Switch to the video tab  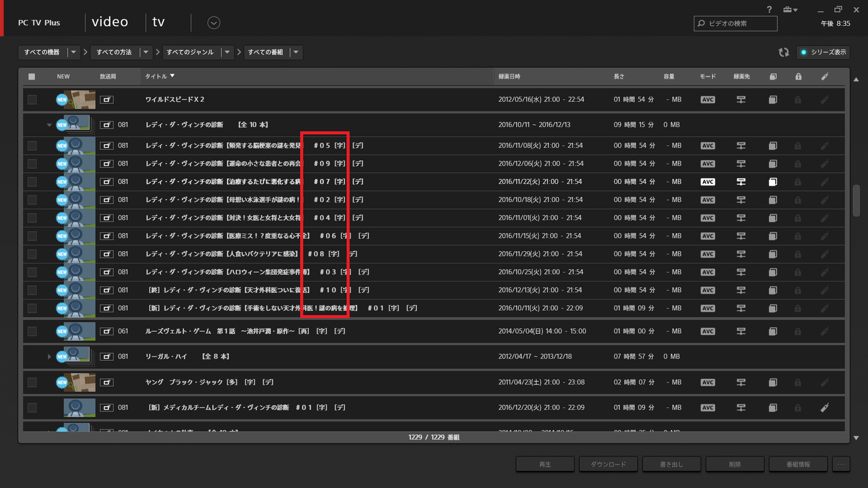pos(110,22)
